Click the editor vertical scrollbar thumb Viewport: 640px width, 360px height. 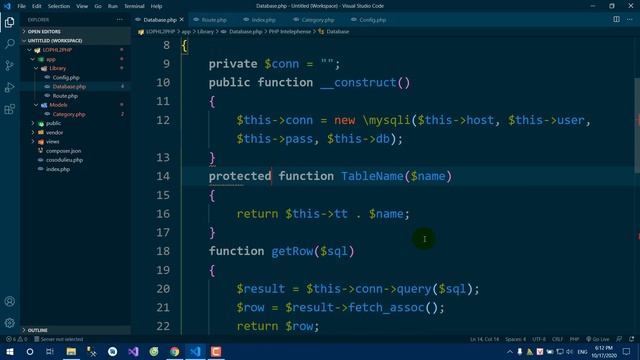click(x=637, y=125)
